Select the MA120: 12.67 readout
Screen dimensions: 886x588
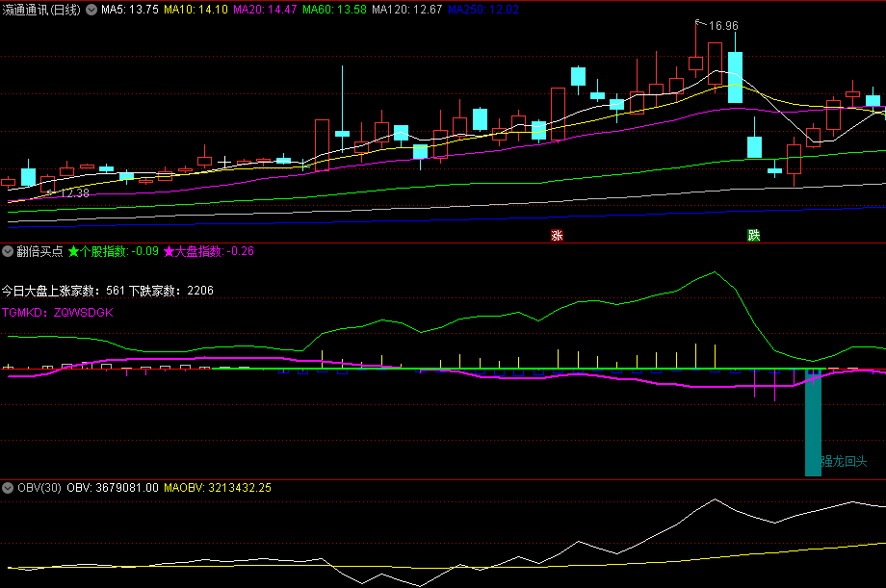pos(406,10)
